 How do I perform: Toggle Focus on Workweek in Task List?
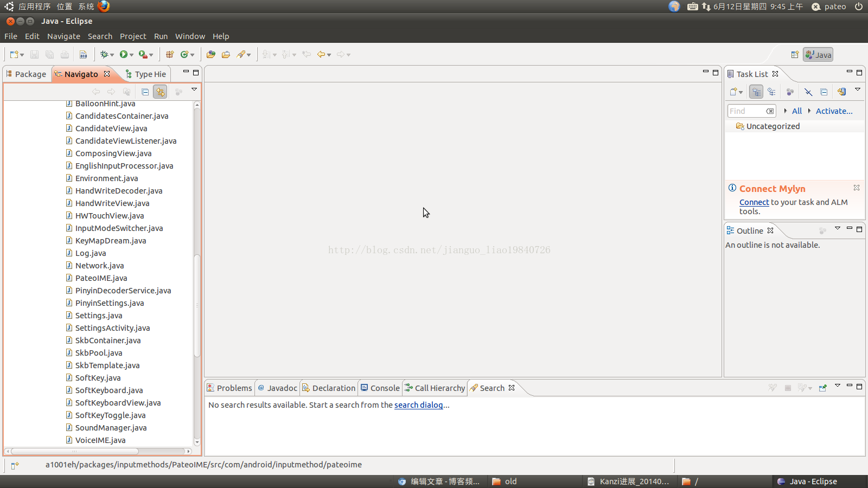790,92
